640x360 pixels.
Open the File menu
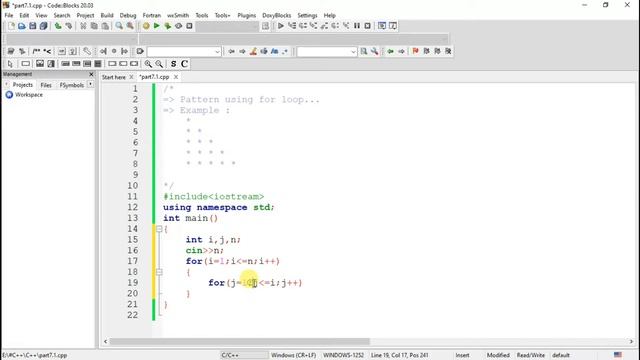coord(9,15)
